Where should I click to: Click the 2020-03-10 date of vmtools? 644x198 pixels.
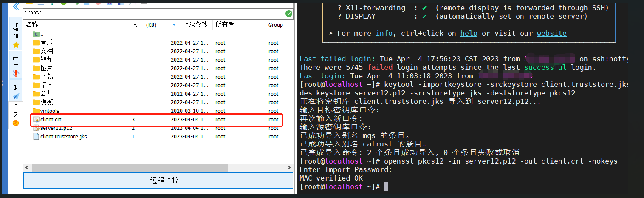(189, 111)
